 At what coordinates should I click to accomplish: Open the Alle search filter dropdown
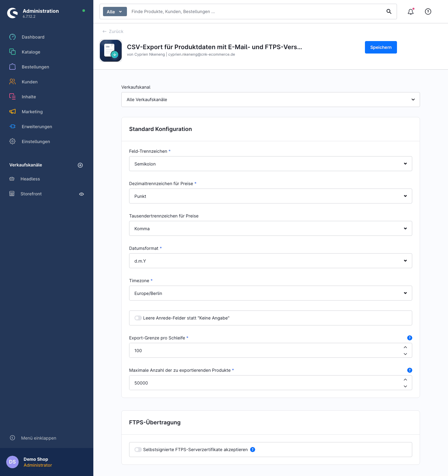pos(115,12)
